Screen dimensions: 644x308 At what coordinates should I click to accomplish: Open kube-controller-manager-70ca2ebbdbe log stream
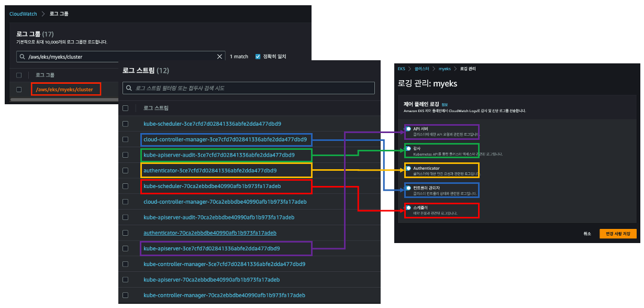[x=224, y=295]
